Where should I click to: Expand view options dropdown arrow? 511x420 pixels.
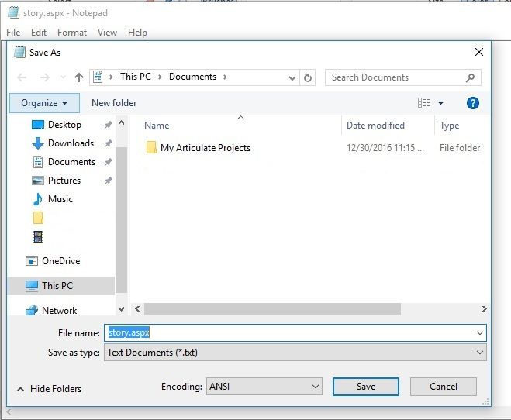440,103
